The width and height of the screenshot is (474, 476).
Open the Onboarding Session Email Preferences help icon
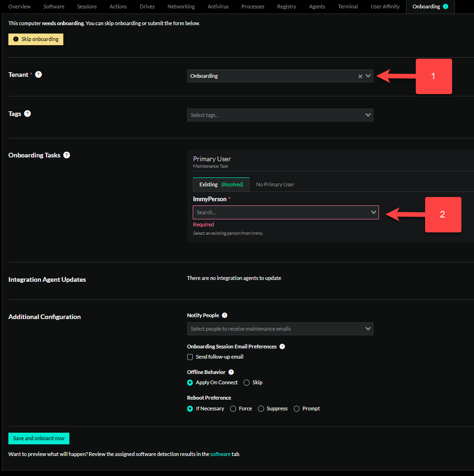coord(282,347)
